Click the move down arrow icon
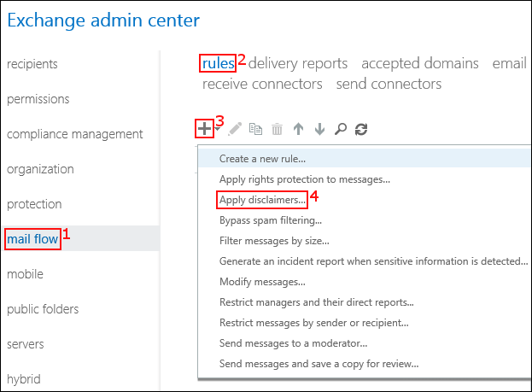 319,129
